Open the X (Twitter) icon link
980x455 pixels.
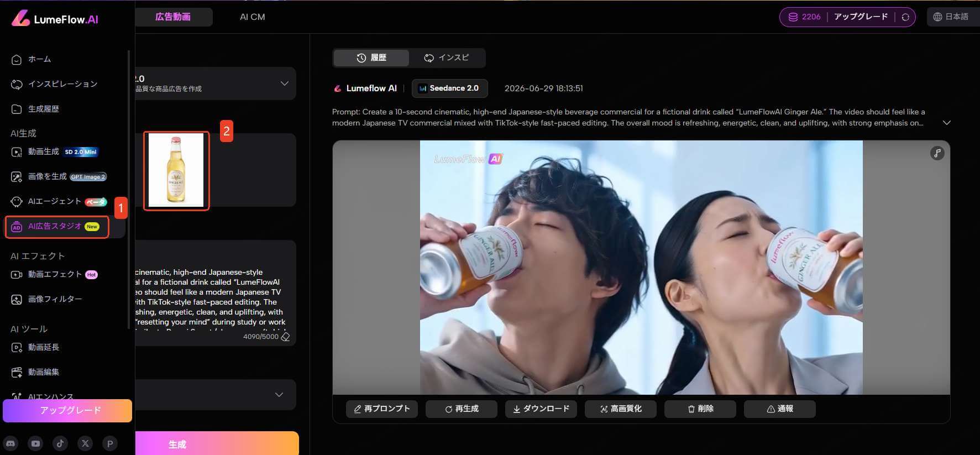point(85,443)
